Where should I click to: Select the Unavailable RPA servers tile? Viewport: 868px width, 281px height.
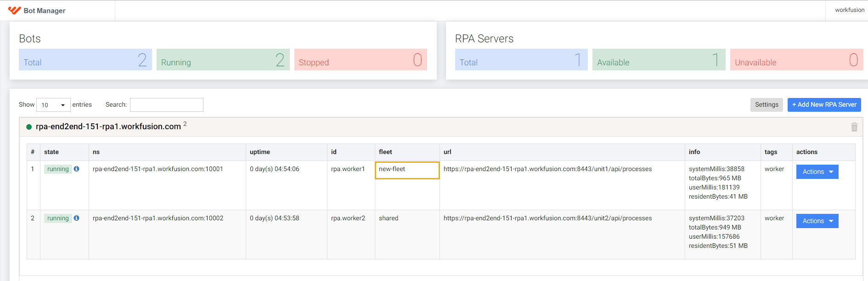pyautogui.click(x=796, y=60)
